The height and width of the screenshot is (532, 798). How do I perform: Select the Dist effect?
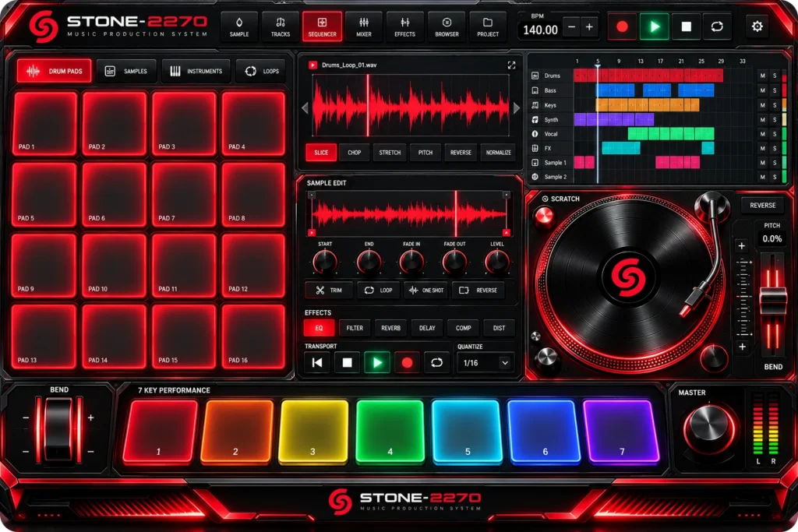(x=499, y=328)
